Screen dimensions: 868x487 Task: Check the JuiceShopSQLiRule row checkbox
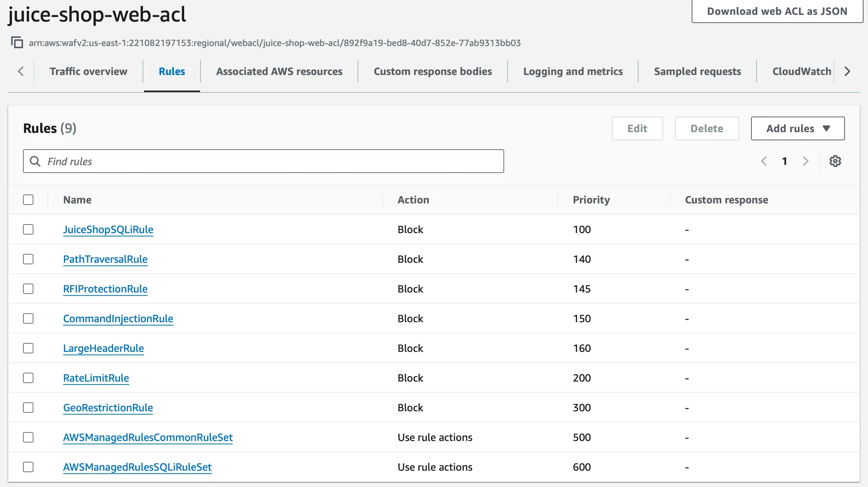28,229
